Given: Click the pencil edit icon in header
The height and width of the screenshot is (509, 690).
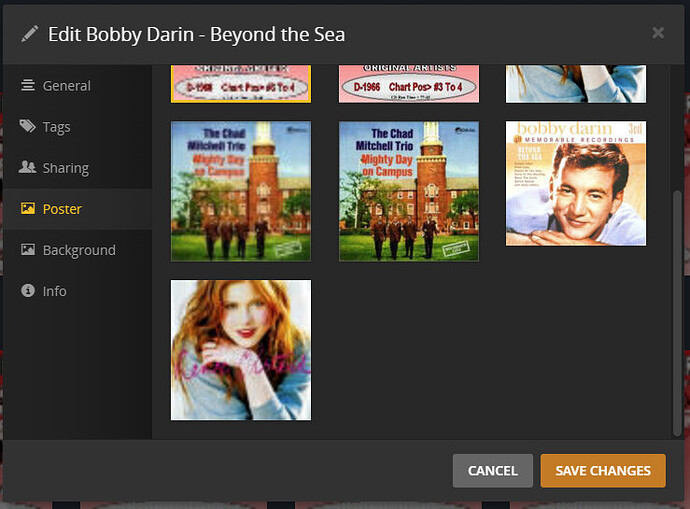Looking at the screenshot, I should click(x=30, y=34).
